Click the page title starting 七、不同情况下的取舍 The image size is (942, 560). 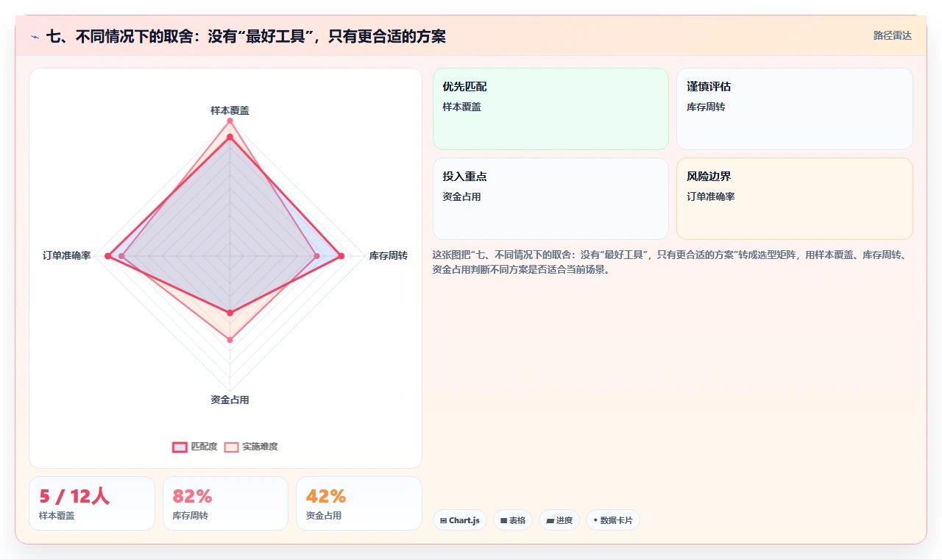pyautogui.click(x=246, y=36)
